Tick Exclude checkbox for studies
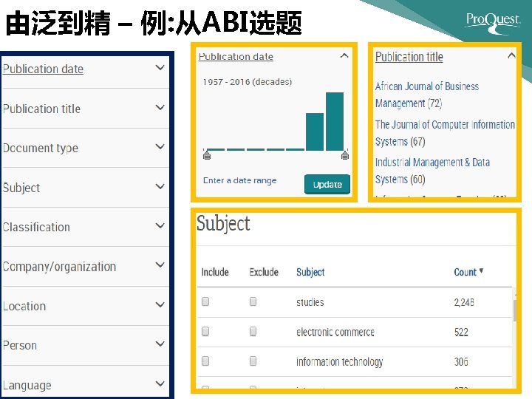 click(253, 301)
